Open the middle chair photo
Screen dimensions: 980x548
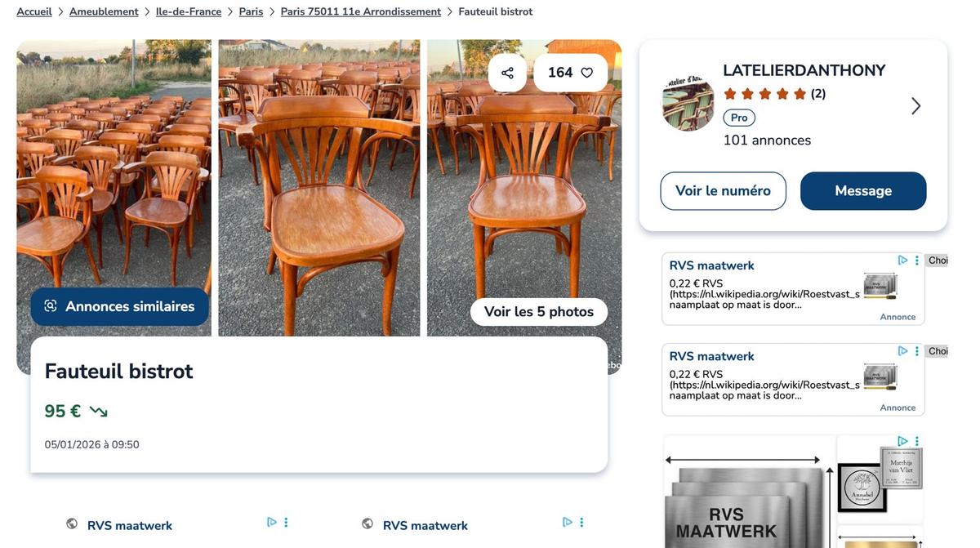tap(319, 188)
